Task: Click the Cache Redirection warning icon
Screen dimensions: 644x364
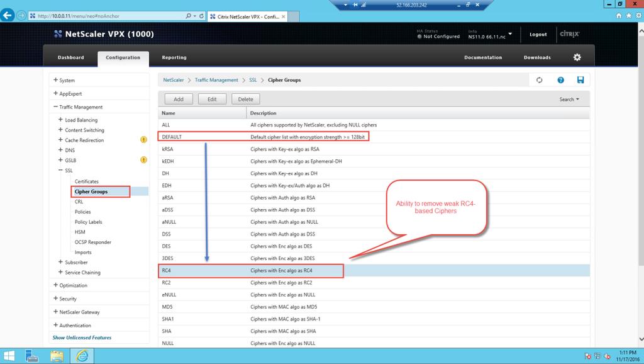Action: [143, 140]
